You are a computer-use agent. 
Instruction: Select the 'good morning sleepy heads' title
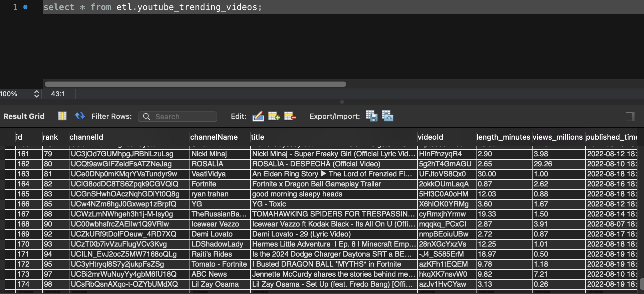(x=334, y=194)
